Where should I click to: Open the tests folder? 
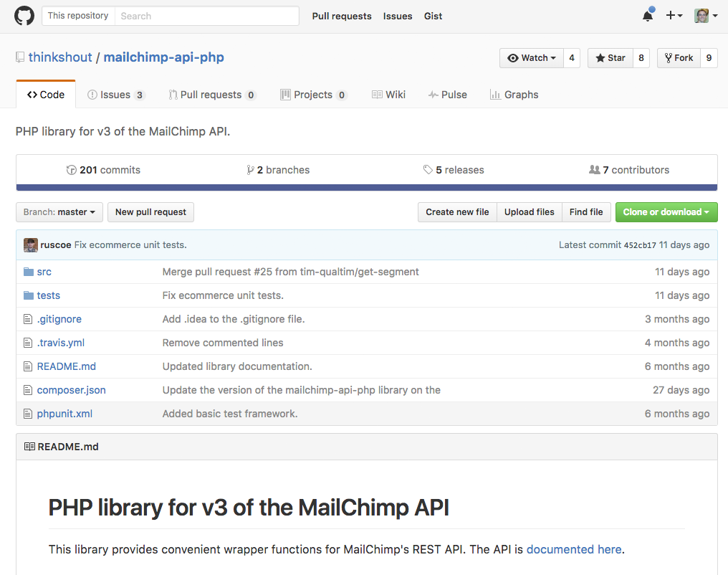click(48, 295)
